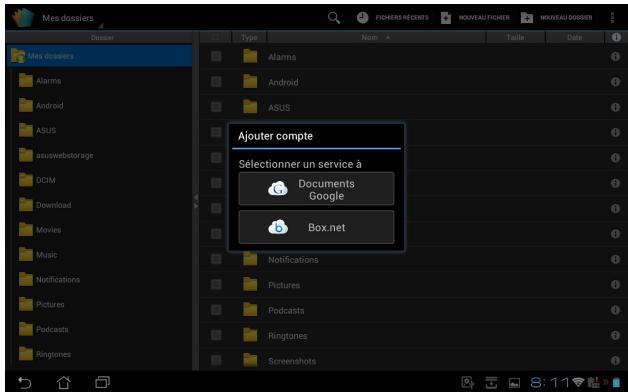628x392 pixels.
Task: Tick the checkbox for Pictures row
Action: pyautogui.click(x=216, y=284)
